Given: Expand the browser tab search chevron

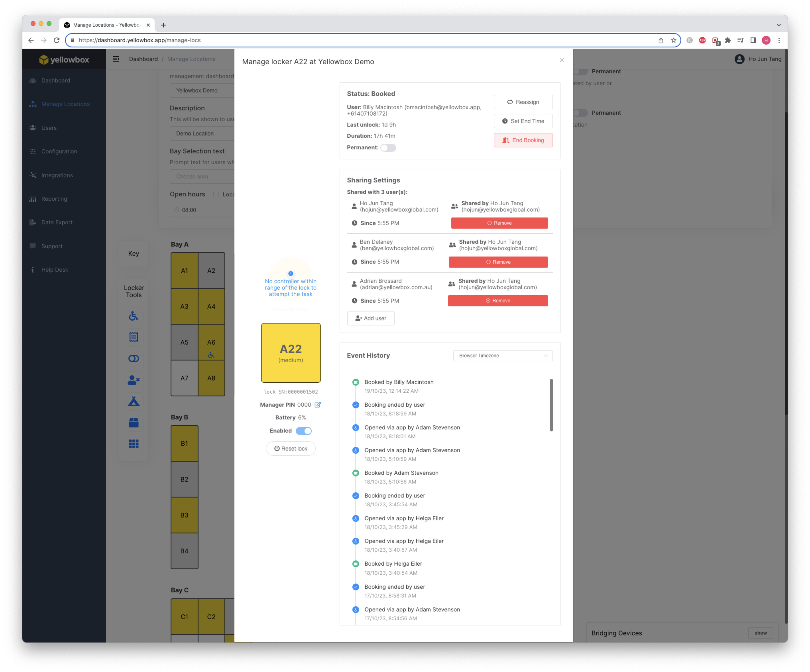Looking at the screenshot, I should coord(778,25).
